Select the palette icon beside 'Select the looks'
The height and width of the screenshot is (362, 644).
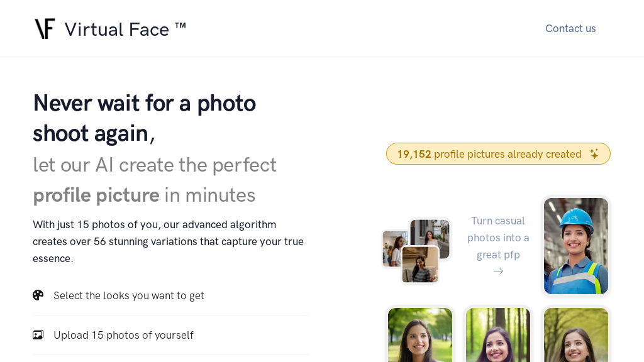(38, 295)
